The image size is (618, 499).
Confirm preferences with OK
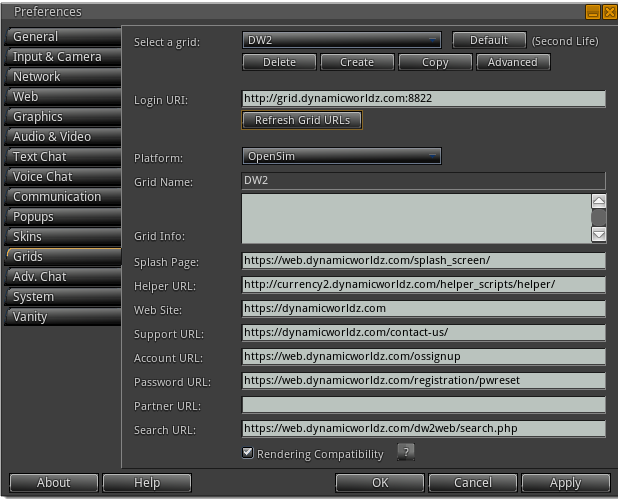pyautogui.click(x=380, y=483)
